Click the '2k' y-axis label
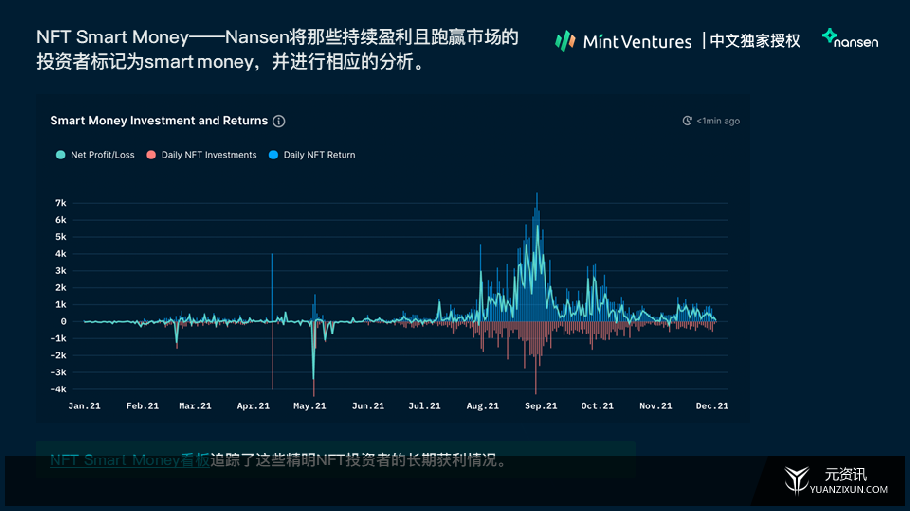910x511 pixels. click(x=61, y=287)
